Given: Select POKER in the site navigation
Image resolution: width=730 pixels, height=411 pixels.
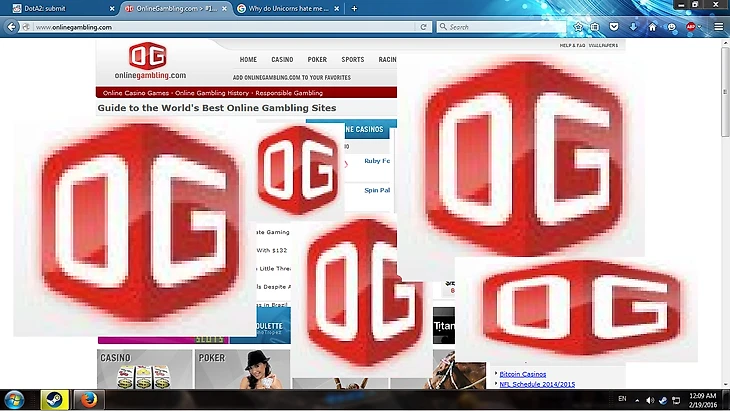Looking at the screenshot, I should [317, 60].
